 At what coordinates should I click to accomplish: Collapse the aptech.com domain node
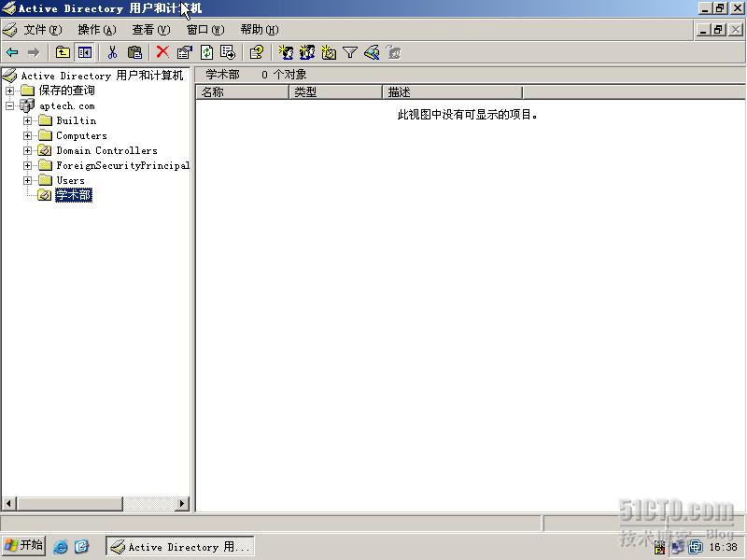pos(9,105)
